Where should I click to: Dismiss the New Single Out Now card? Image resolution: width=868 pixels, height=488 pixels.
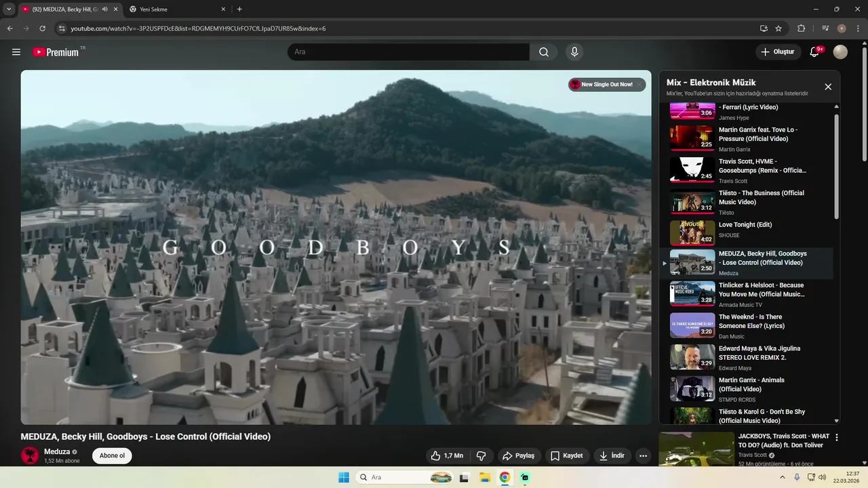639,85
